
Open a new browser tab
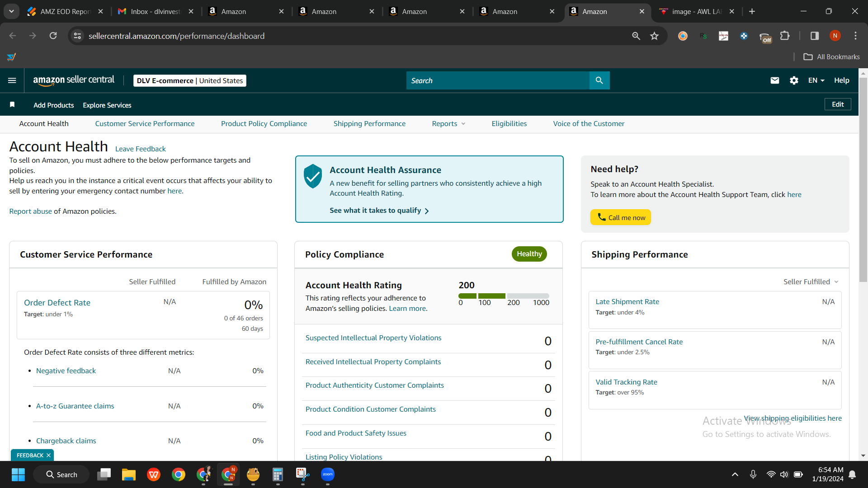click(x=752, y=11)
